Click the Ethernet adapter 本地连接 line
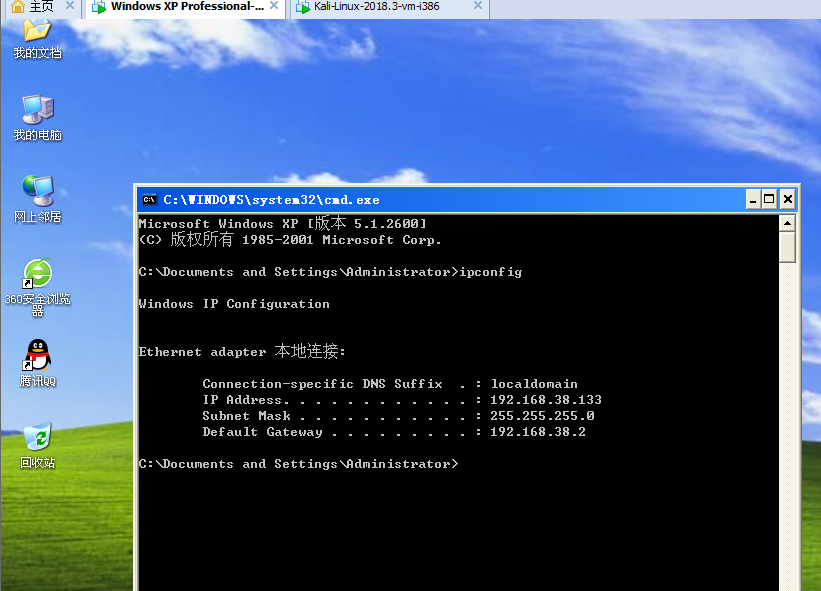 [242, 351]
